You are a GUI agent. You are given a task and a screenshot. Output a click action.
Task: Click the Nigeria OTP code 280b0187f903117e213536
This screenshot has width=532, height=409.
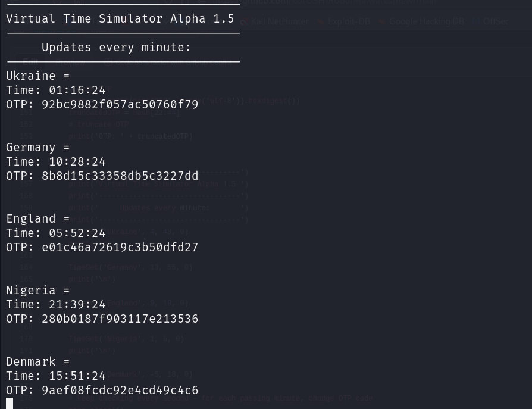point(120,319)
